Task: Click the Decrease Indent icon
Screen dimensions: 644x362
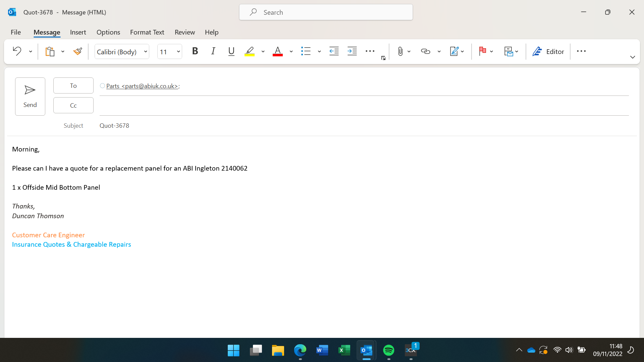Action: [334, 51]
